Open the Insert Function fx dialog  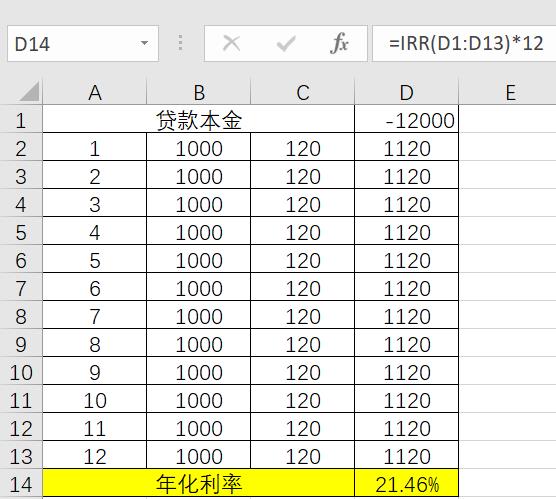339,44
